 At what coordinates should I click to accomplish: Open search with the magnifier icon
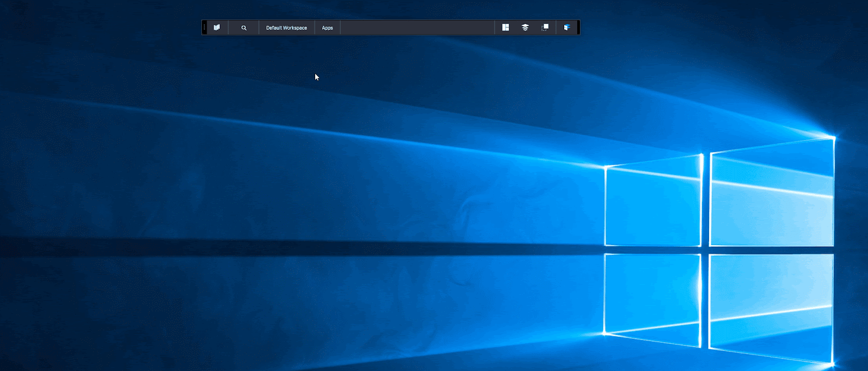[244, 28]
